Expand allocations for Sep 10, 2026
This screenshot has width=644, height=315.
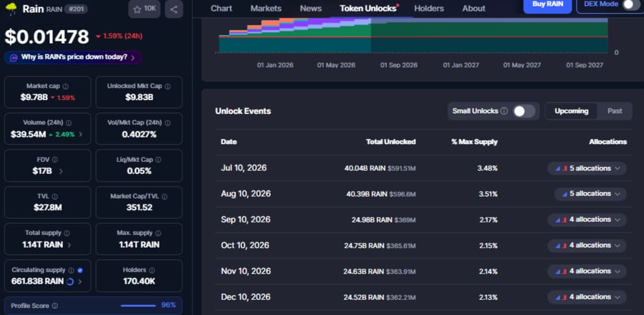[587, 220]
